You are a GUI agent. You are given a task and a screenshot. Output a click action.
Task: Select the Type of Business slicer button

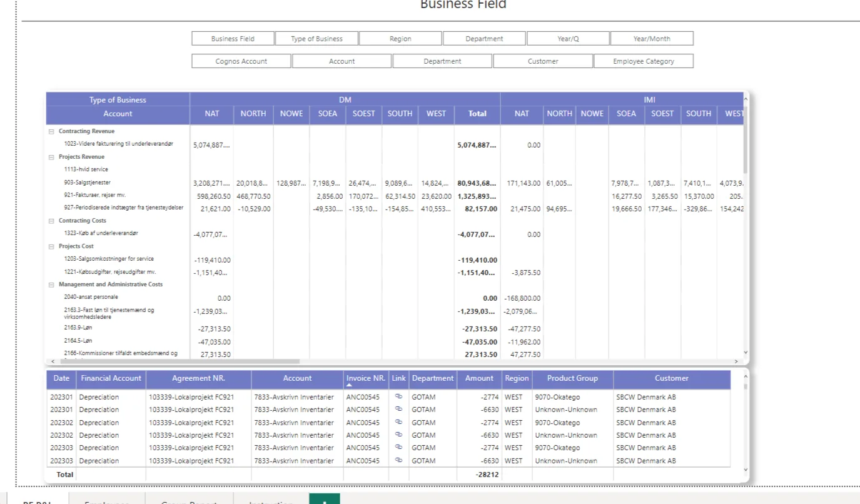[x=316, y=39]
